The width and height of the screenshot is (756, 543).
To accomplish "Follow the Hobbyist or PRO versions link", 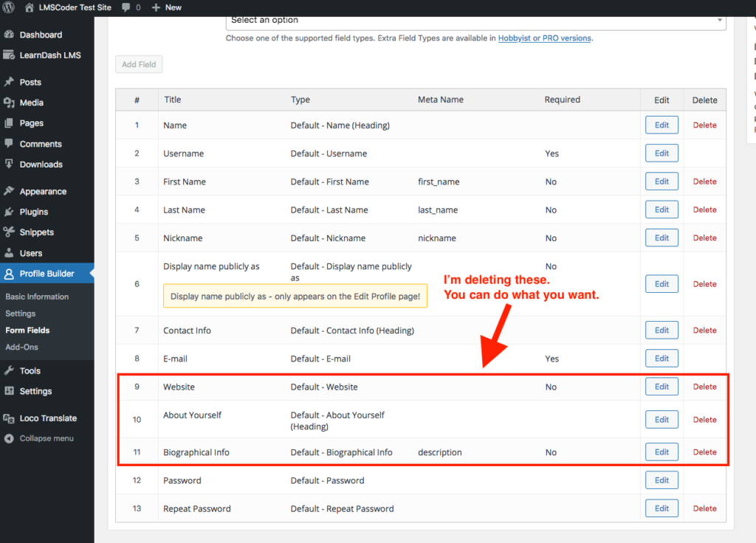I will click(x=545, y=38).
